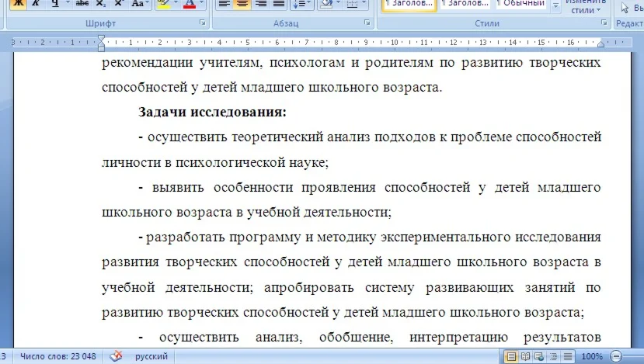644x364 pixels.
Task: Open the Стили pane launcher
Action: coord(604,23)
